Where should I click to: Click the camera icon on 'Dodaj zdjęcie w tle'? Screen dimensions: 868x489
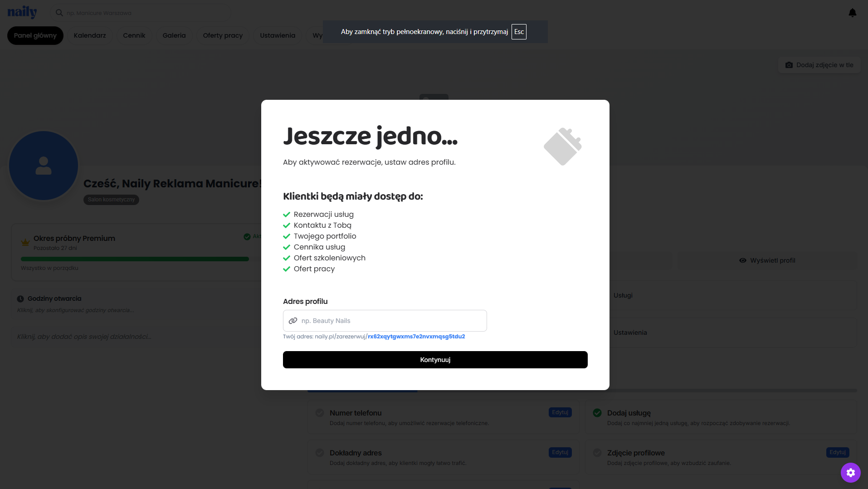click(789, 65)
